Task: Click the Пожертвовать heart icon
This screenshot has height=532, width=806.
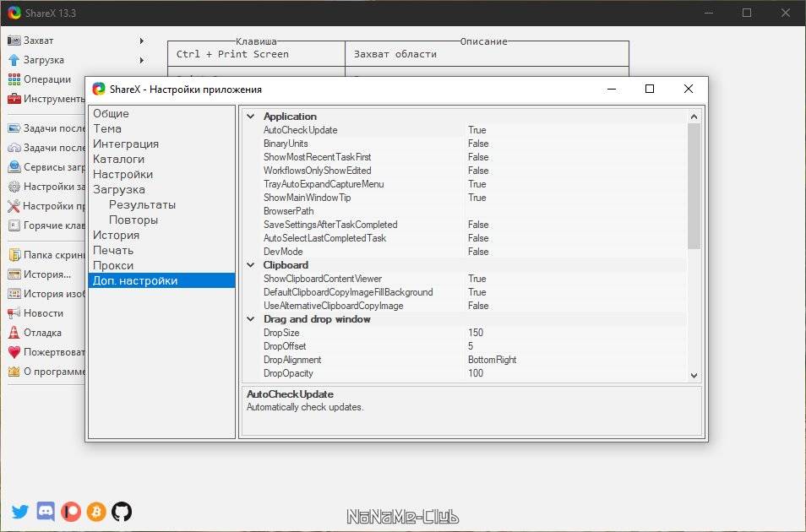Action: coord(14,352)
